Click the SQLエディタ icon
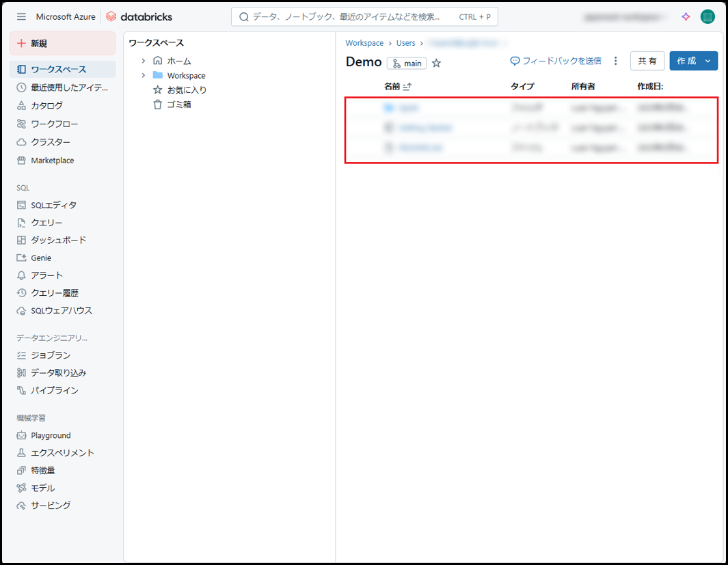 tap(21, 205)
